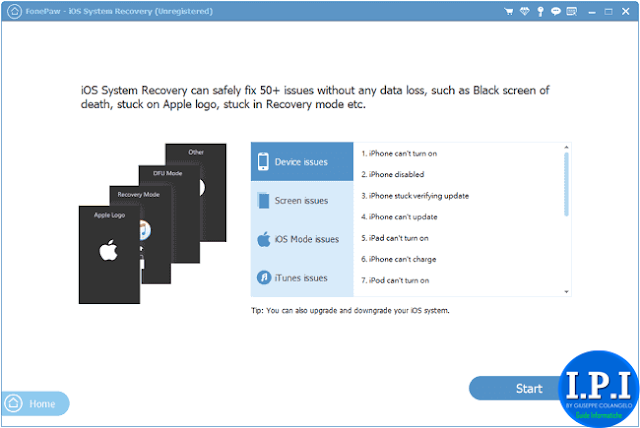Click the music note icon beside iTunes issues
The width and height of the screenshot is (640, 428).
click(264, 277)
